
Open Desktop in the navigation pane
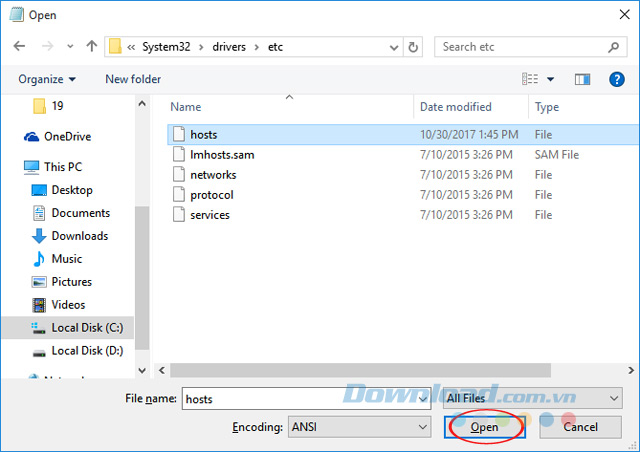(x=62, y=190)
